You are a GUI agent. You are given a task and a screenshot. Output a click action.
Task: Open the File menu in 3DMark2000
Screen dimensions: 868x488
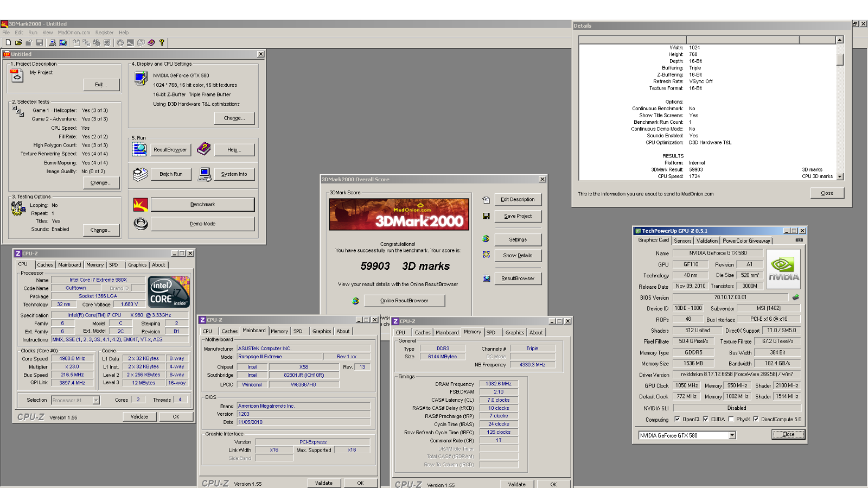tap(6, 33)
